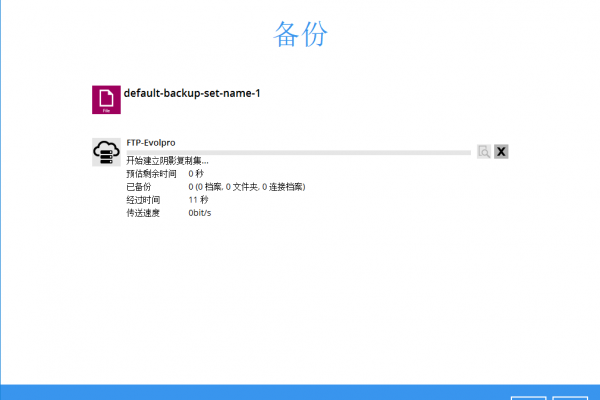Click the 备份 page heading

300,34
